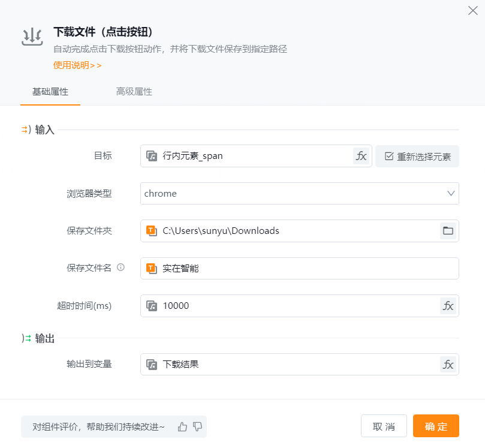The image size is (485, 448).
Task: Select the 基础属性 tab
Action: point(50,92)
